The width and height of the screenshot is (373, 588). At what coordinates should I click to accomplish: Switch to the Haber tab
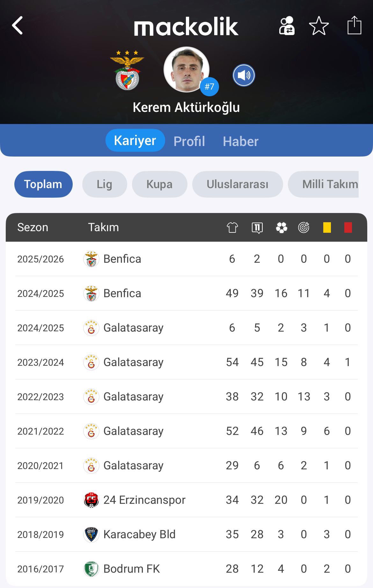point(241,141)
